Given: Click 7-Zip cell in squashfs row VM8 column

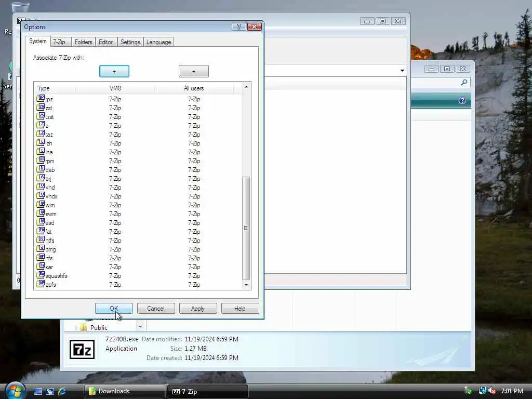Looking at the screenshot, I should click(115, 276).
